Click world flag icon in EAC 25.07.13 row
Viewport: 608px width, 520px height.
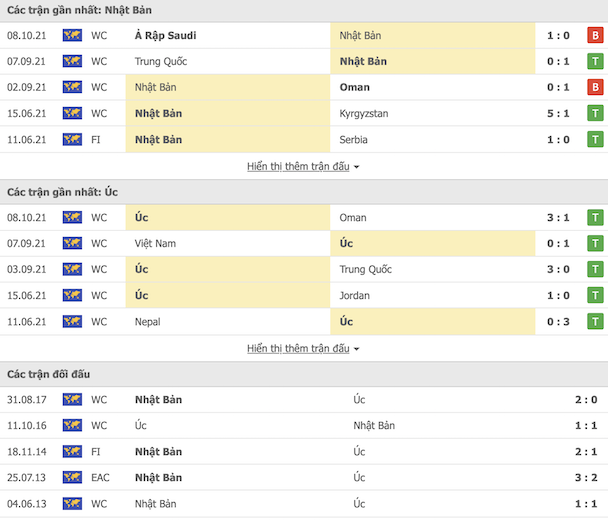tap(72, 477)
